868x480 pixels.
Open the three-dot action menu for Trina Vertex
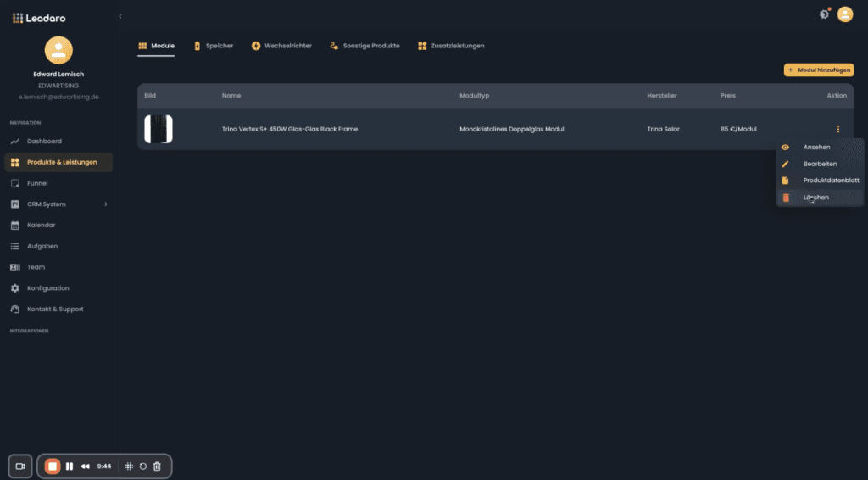tap(838, 129)
